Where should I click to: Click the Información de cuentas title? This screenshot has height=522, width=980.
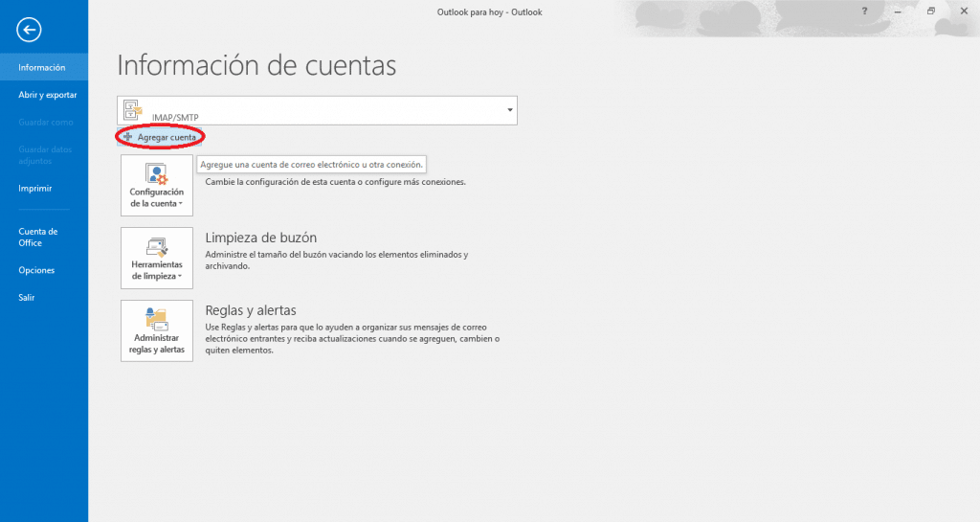[256, 66]
